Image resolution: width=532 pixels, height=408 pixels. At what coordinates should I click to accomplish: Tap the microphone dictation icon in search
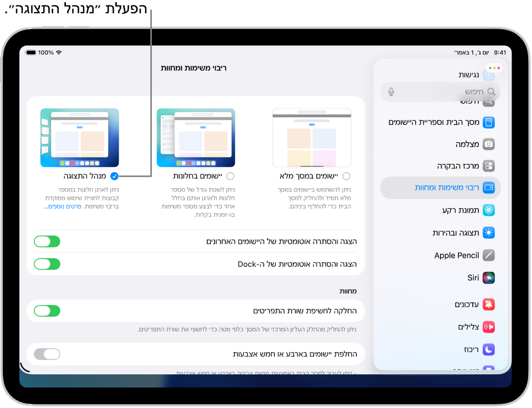pos(391,92)
